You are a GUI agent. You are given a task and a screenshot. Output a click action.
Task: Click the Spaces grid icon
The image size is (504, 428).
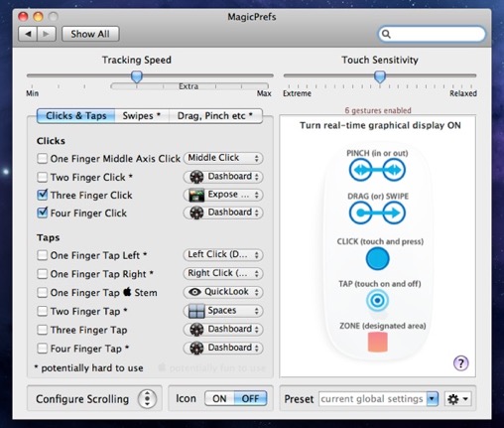(196, 311)
